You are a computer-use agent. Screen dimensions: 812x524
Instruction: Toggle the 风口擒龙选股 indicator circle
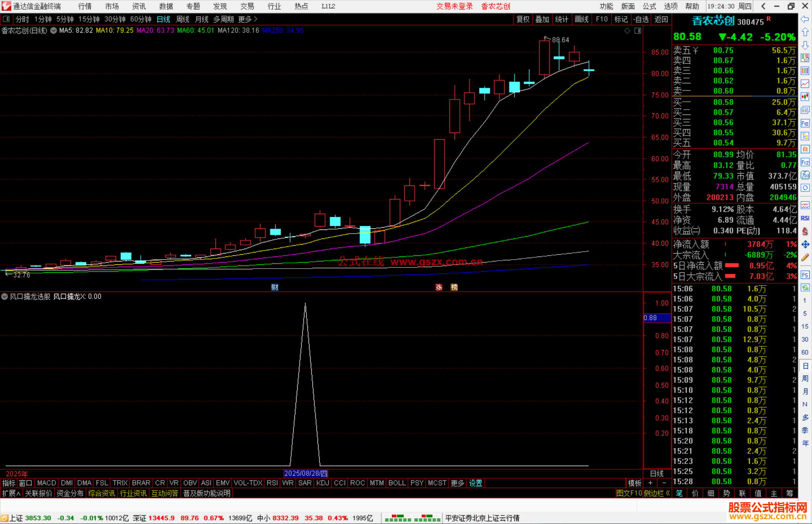[5, 296]
